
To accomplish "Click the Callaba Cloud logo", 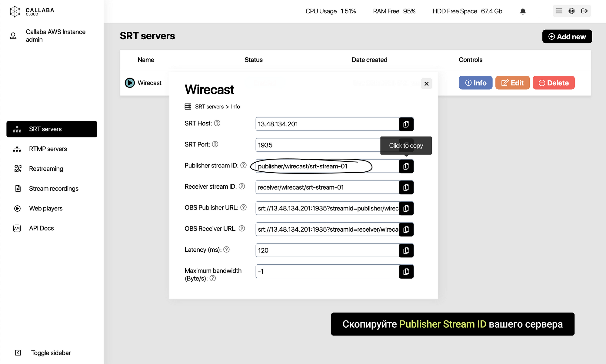I will pyautogui.click(x=32, y=12).
